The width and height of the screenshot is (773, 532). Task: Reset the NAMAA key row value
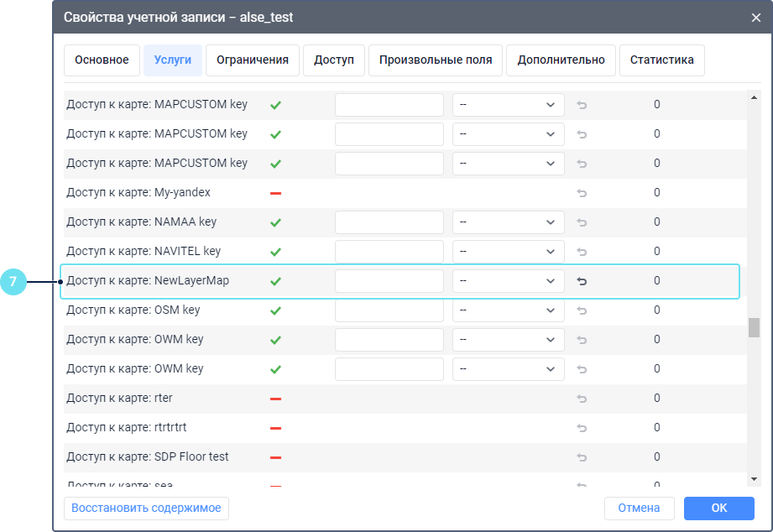[582, 222]
